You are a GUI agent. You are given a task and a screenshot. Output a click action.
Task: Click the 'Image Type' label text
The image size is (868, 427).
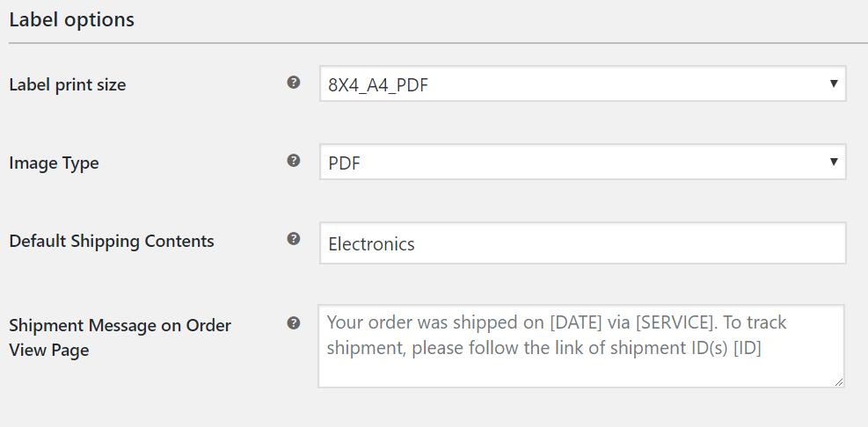(x=54, y=163)
